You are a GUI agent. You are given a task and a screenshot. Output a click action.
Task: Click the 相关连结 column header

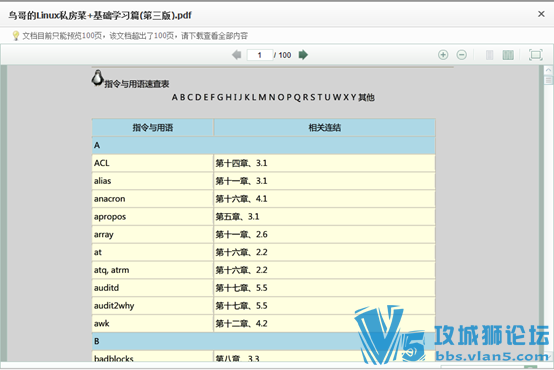(x=325, y=128)
